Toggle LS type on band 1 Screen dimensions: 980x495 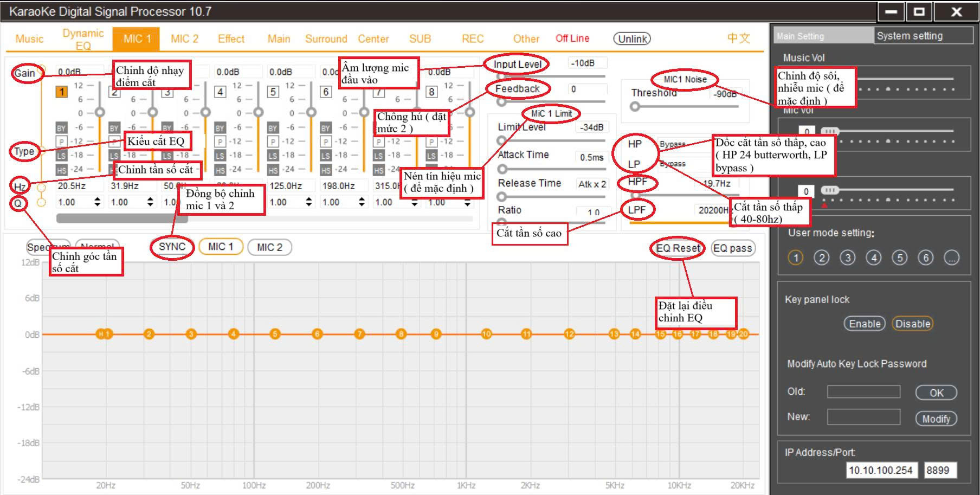tap(61, 156)
